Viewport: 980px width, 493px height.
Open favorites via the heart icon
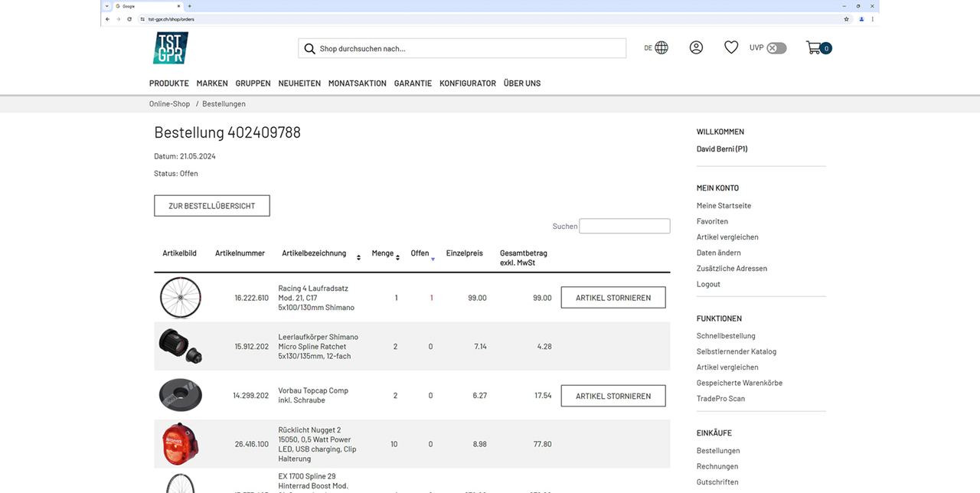tap(731, 47)
